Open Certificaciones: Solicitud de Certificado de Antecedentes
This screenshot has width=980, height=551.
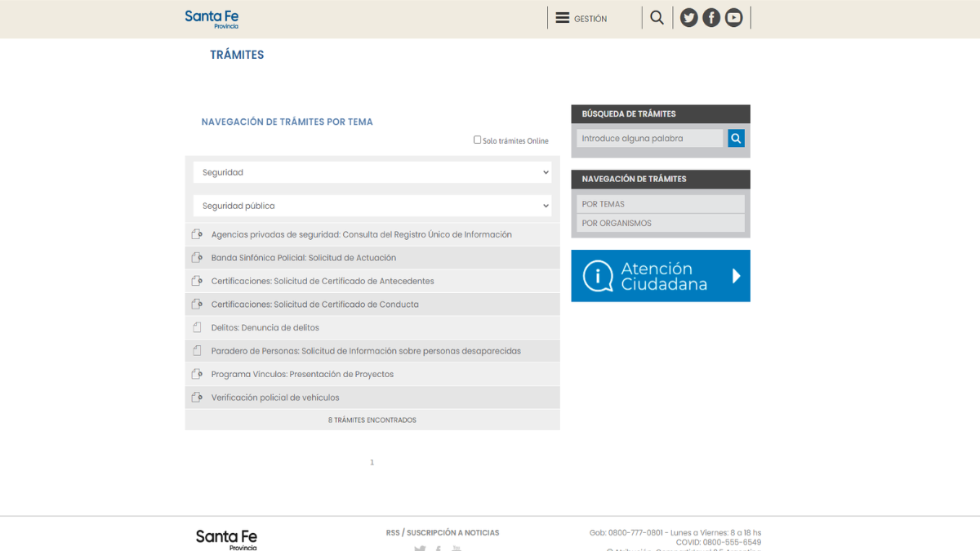tap(323, 281)
